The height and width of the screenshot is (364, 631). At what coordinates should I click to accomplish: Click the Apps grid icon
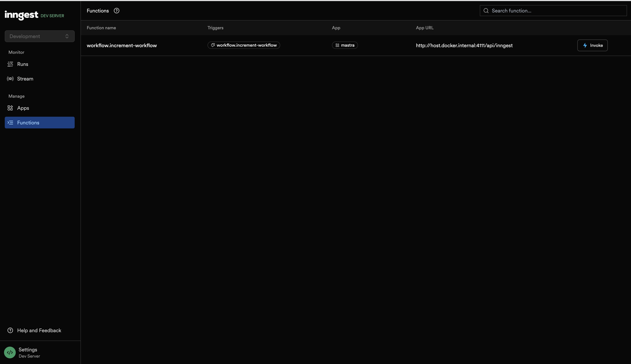10,108
